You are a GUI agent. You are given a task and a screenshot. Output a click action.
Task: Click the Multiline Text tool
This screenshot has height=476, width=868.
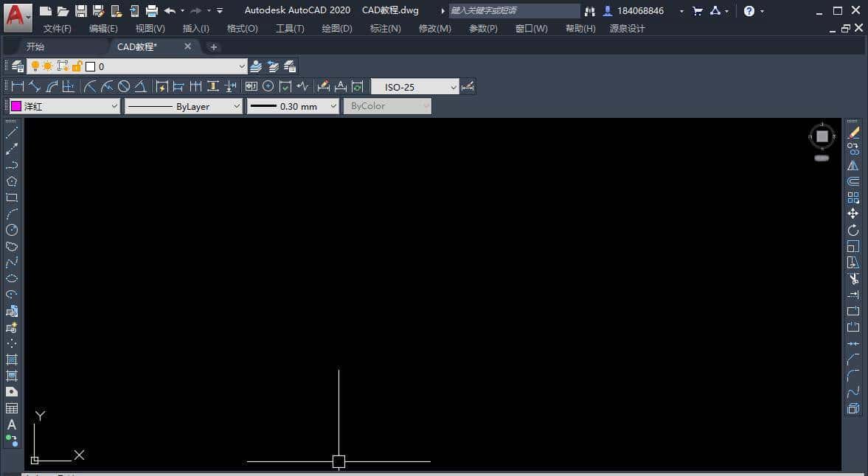(x=12, y=424)
